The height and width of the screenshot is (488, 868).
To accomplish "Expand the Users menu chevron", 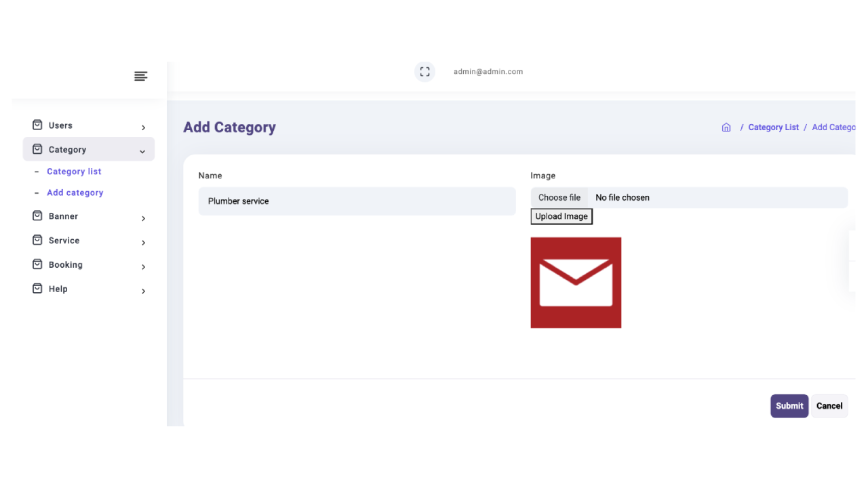I will point(143,127).
